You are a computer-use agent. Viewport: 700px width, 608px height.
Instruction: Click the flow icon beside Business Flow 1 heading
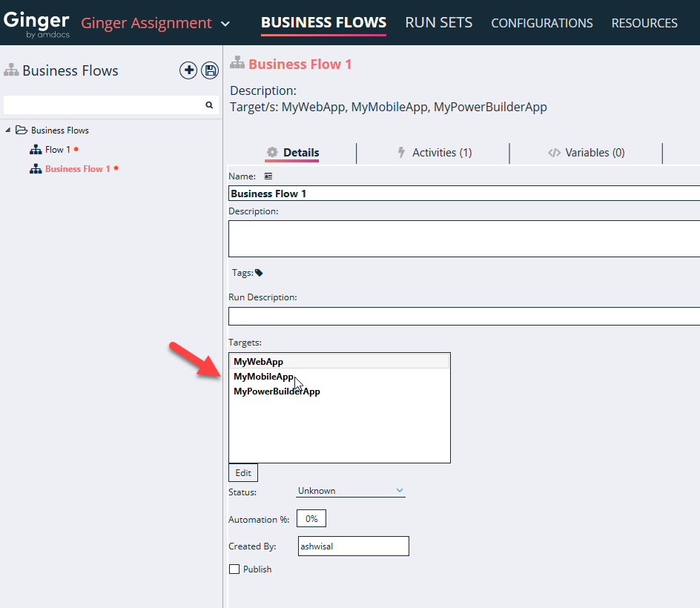pos(237,64)
